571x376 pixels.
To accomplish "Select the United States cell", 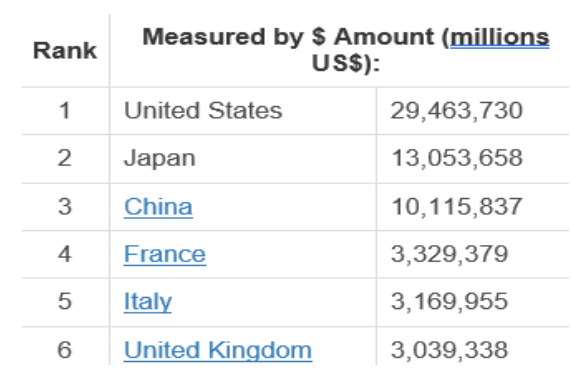I will click(243, 111).
